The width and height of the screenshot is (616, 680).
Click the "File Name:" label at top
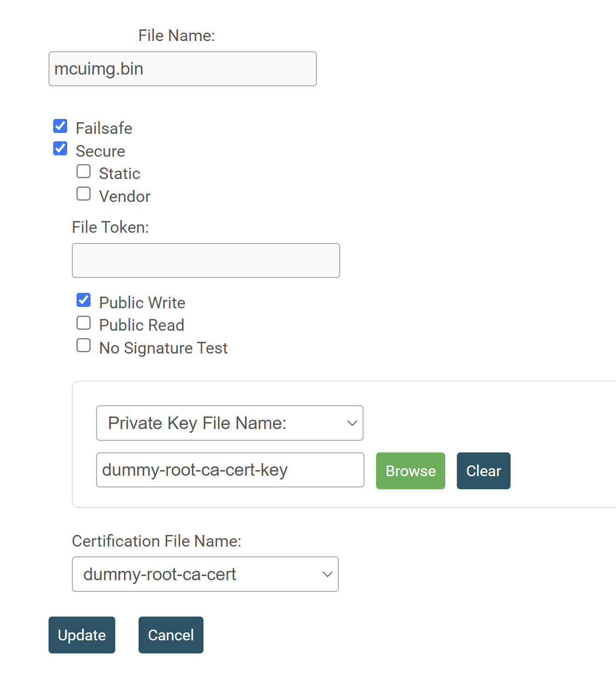tap(176, 35)
